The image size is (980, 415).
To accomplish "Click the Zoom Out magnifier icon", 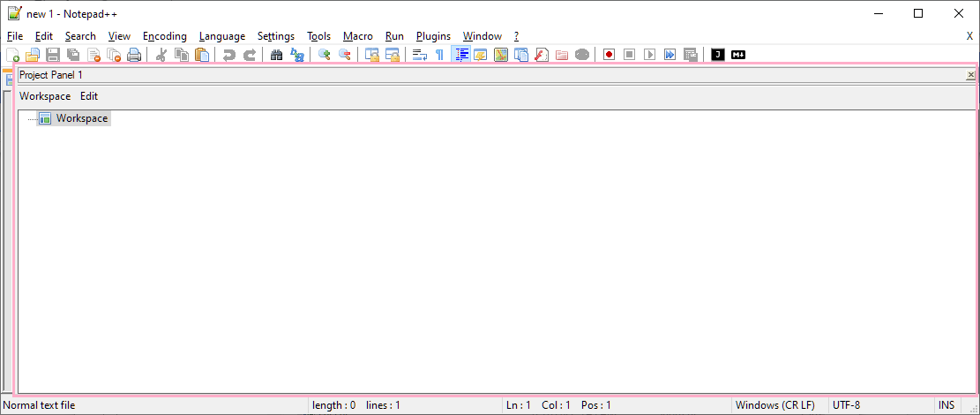I will [344, 55].
